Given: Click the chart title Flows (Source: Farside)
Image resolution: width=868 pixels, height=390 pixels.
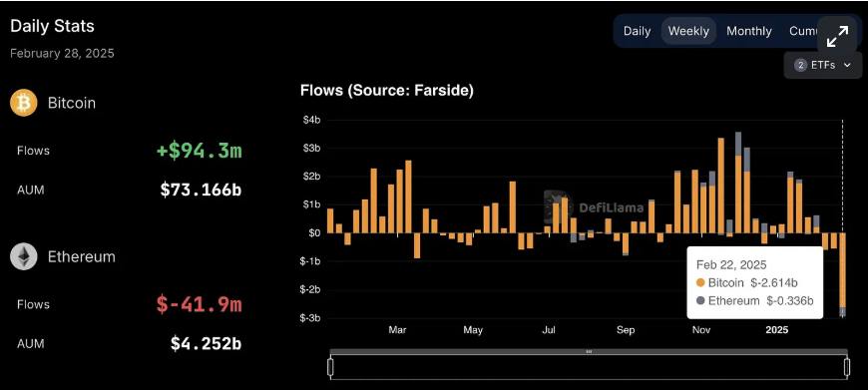Looking at the screenshot, I should click(x=387, y=90).
